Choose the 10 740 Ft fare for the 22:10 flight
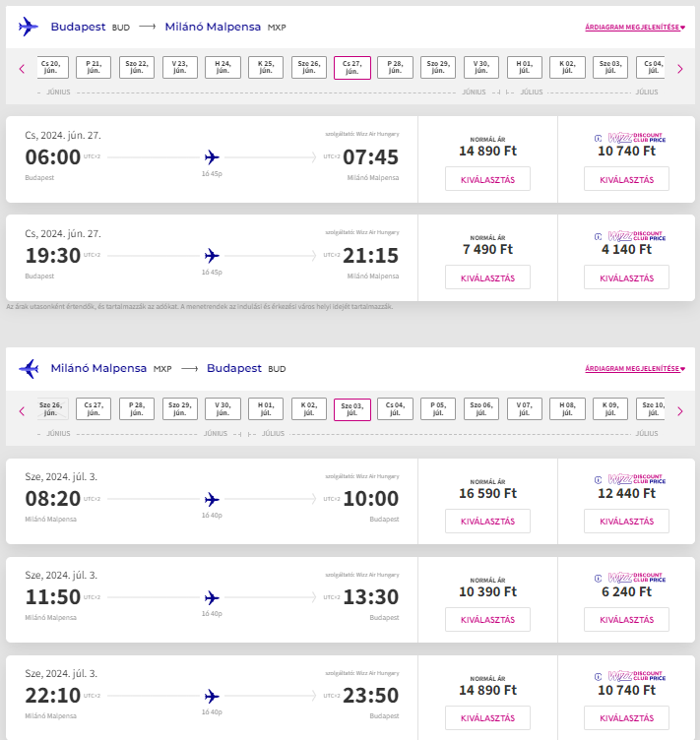 [x=626, y=717]
